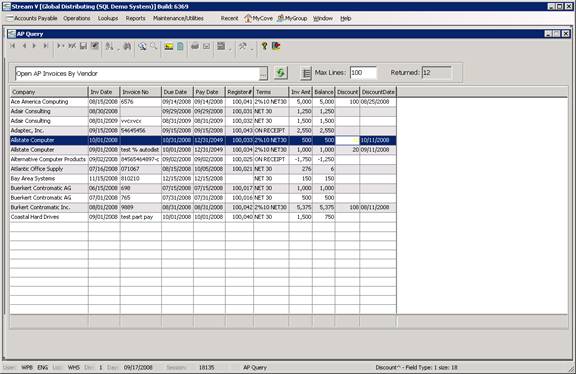Click the empty Discount cell in the highlighted Allstate row

[347, 140]
